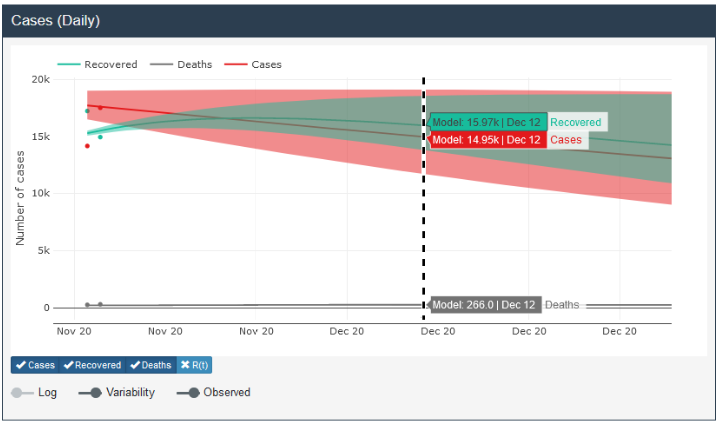Click the 0 y-axis tick label
The width and height of the screenshot is (719, 424).
(46, 308)
